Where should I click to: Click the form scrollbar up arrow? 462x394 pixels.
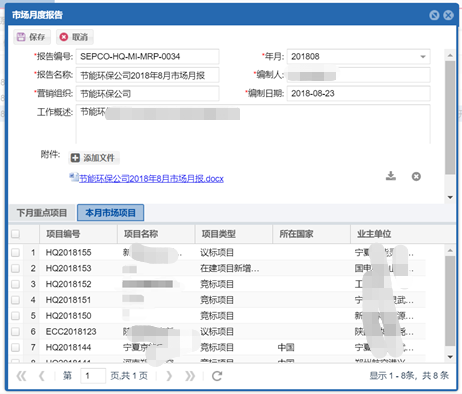coord(450,55)
